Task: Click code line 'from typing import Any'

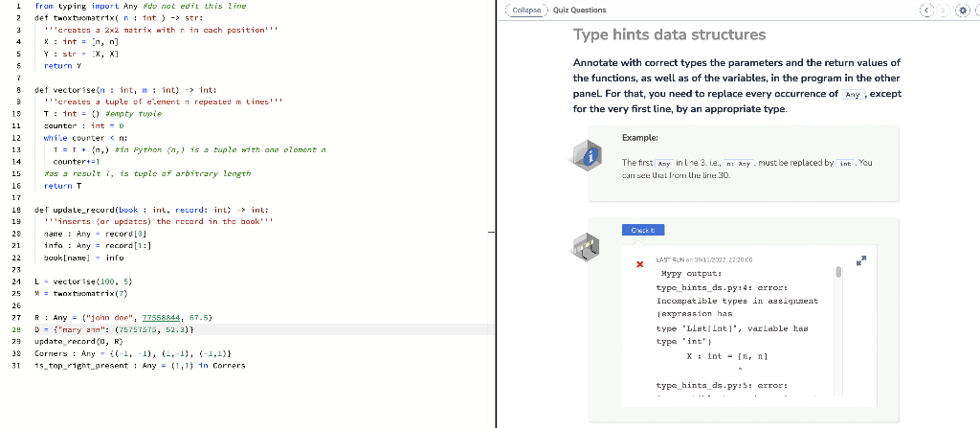Action: point(140,7)
